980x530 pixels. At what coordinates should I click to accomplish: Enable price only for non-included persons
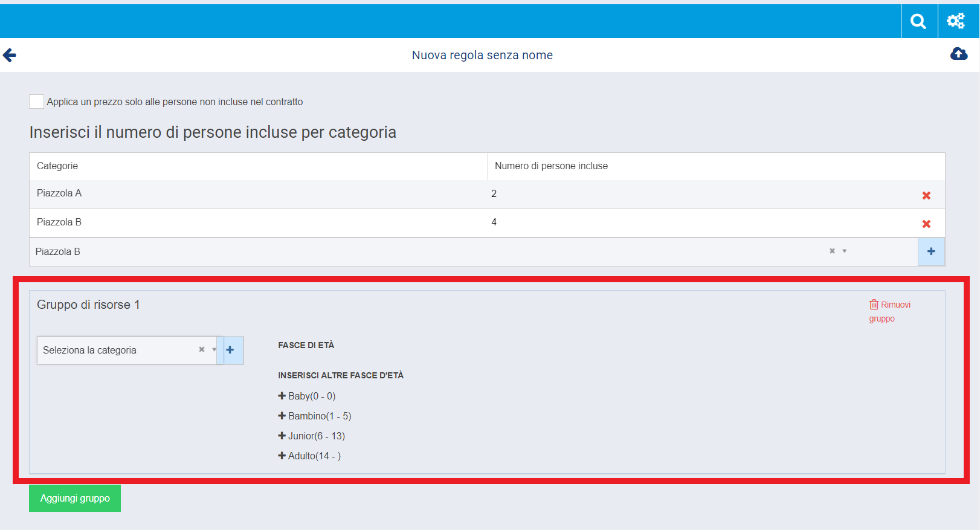pos(36,102)
